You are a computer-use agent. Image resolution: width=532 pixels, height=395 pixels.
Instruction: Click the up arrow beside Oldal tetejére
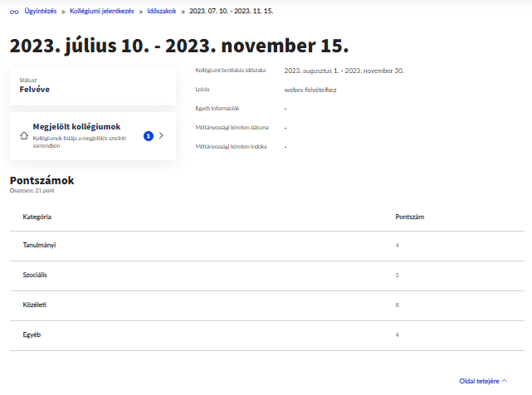click(505, 381)
